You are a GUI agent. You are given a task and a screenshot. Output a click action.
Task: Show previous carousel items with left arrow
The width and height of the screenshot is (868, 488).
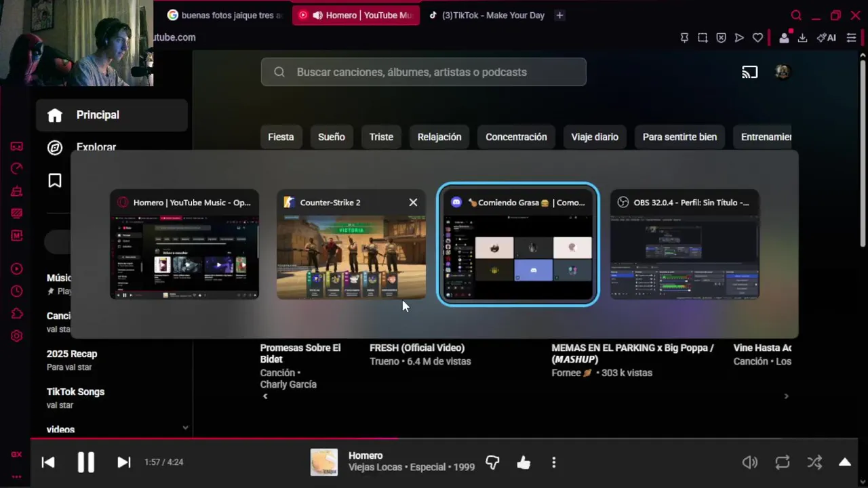(x=265, y=396)
